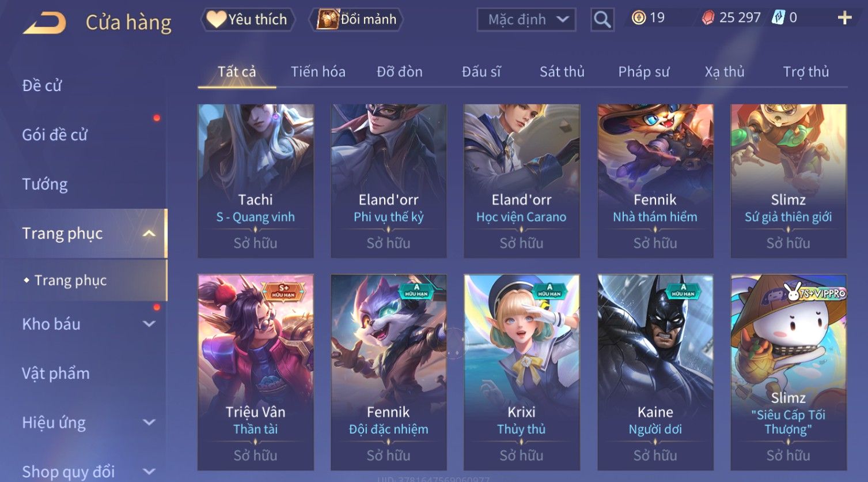Viewport: 868px width, 482px height.
Task: Click the red ruby currency icon
Action: point(708,18)
